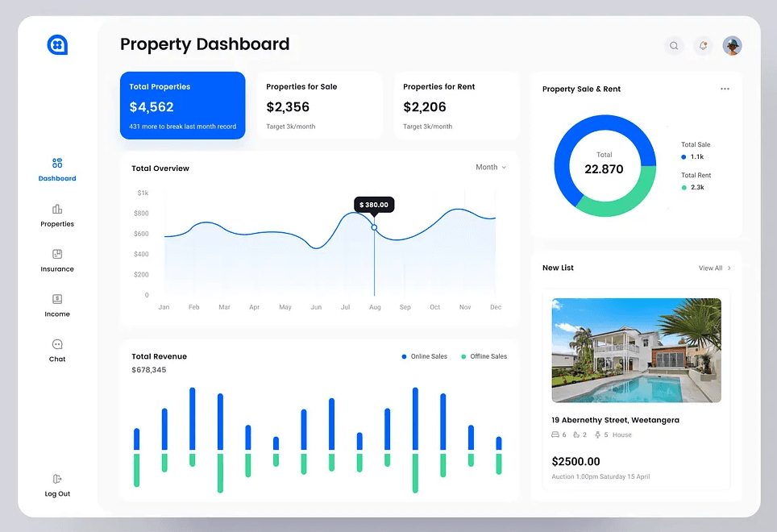This screenshot has height=532, width=777.
Task: Open the Income sidebar icon
Action: pyautogui.click(x=57, y=299)
